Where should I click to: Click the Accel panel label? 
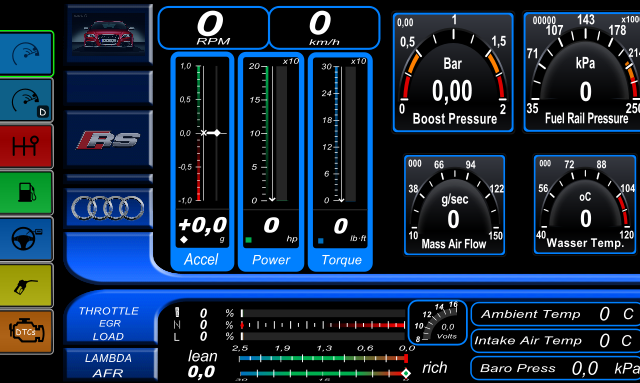coord(201,260)
